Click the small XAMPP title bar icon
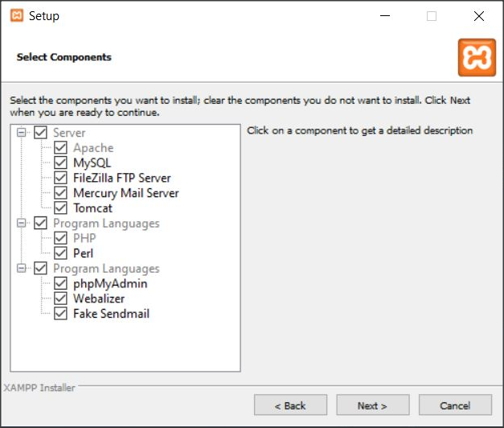 [17, 15]
